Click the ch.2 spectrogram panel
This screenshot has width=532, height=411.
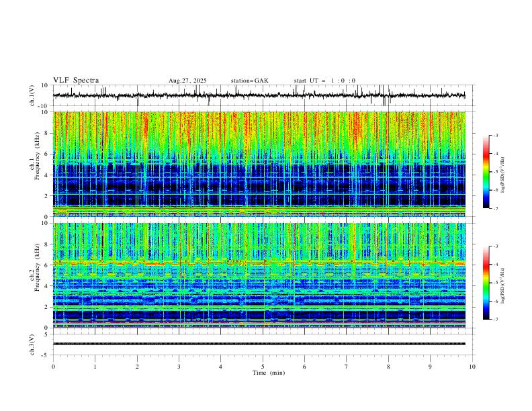(259, 275)
